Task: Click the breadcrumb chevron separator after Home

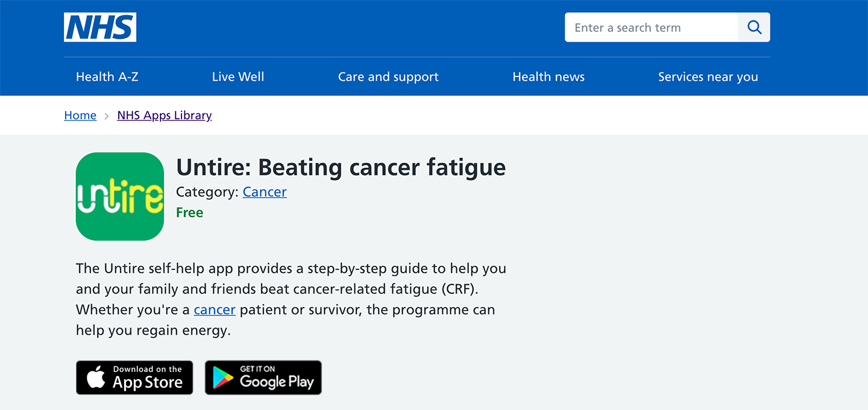Action: coord(107,116)
